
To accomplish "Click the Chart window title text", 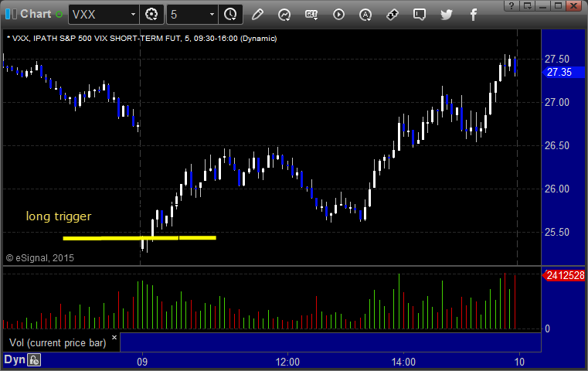I will point(36,14).
